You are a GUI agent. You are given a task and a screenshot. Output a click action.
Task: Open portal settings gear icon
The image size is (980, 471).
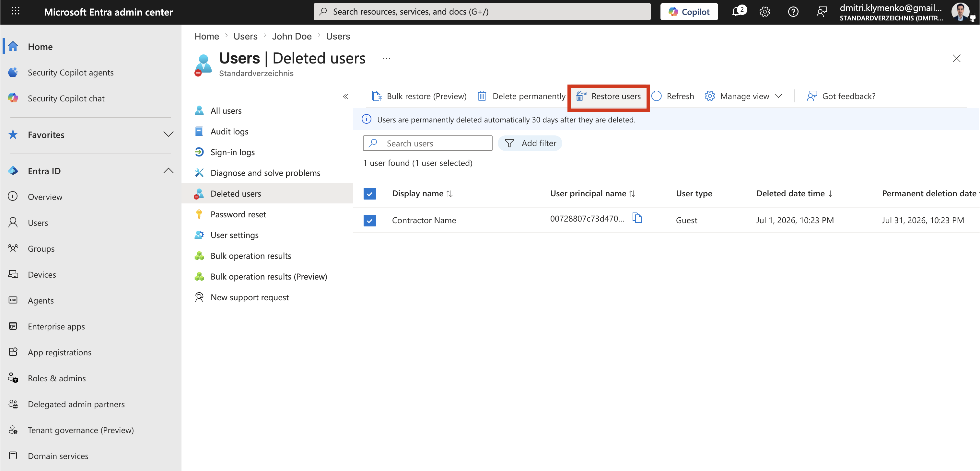click(764, 12)
